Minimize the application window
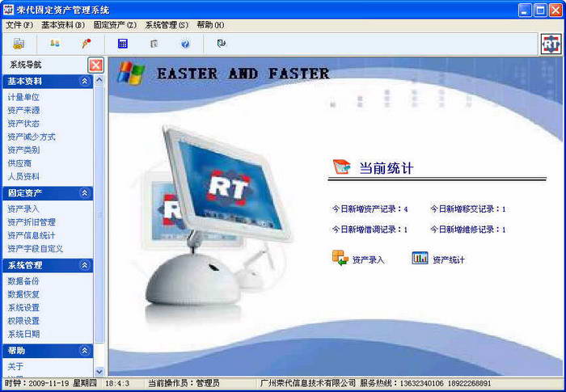 coord(525,11)
